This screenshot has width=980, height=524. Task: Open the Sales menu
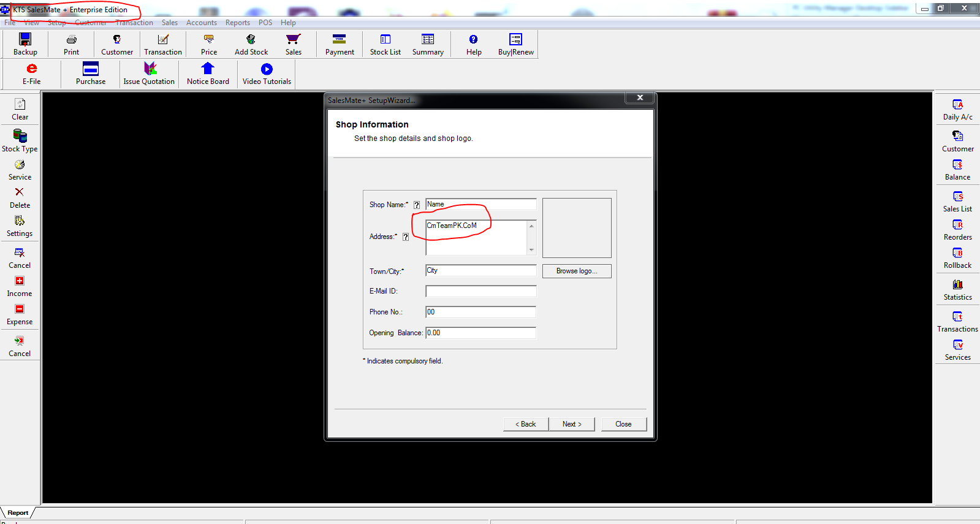coord(170,23)
